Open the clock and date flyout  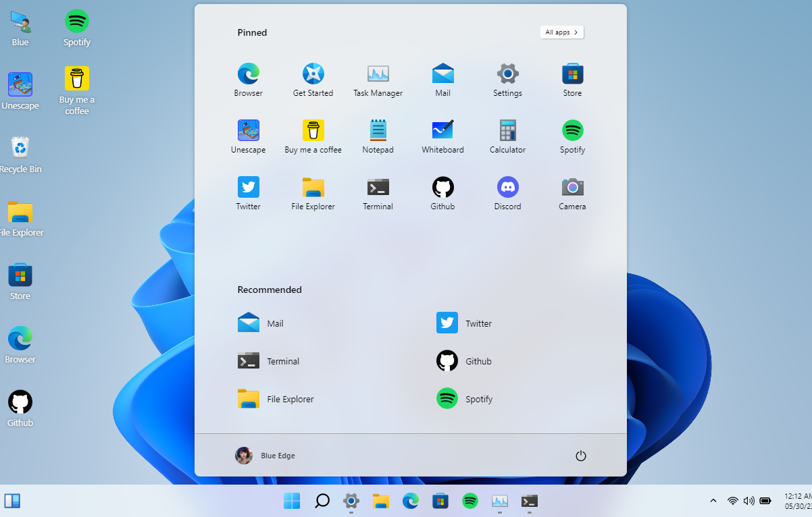pos(798,501)
